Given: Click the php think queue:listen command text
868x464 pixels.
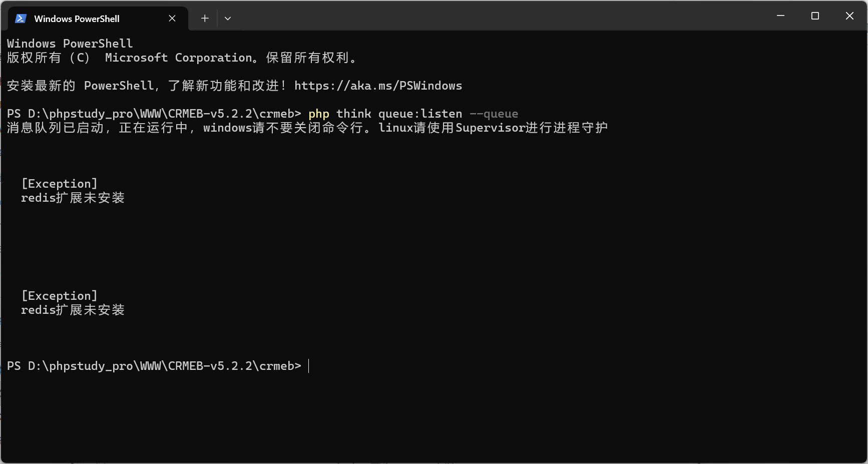Looking at the screenshot, I should point(385,114).
